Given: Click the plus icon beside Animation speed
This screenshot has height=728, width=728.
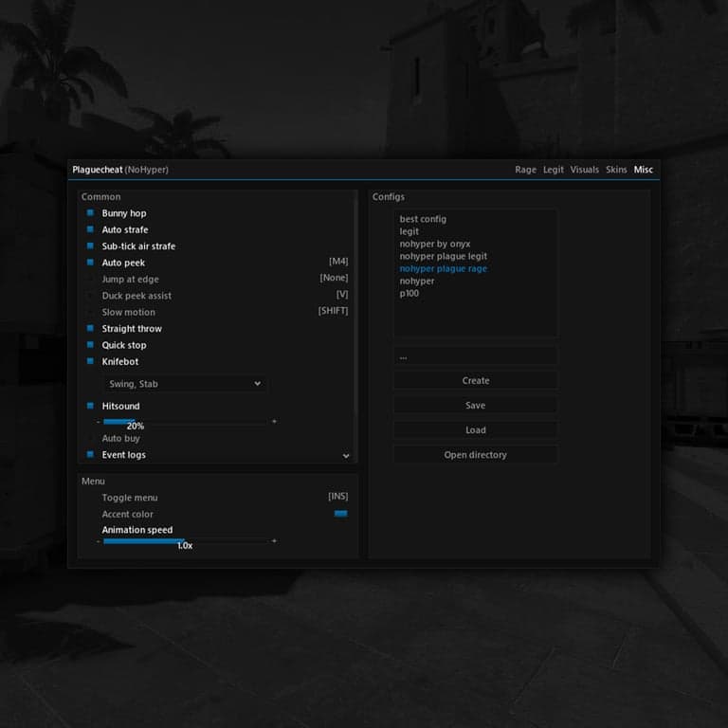Looking at the screenshot, I should pyautogui.click(x=274, y=541).
